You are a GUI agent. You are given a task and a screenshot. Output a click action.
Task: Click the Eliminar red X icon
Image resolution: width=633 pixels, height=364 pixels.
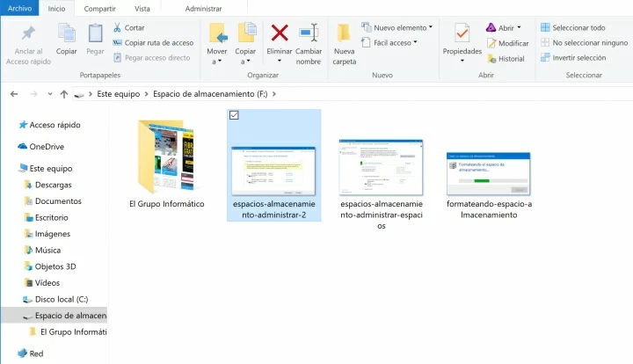[280, 33]
